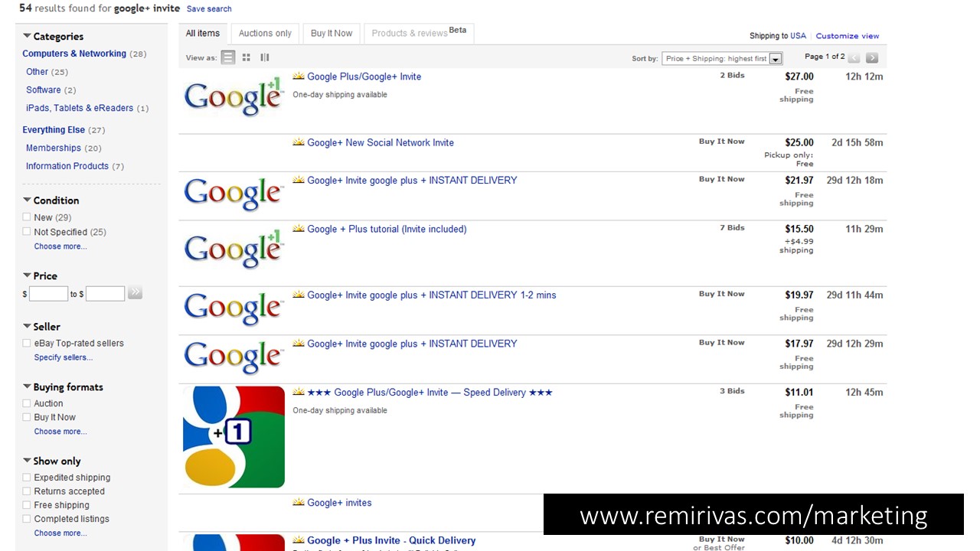Enable Free shipping filter
The image size is (980, 551).
[x=27, y=505]
